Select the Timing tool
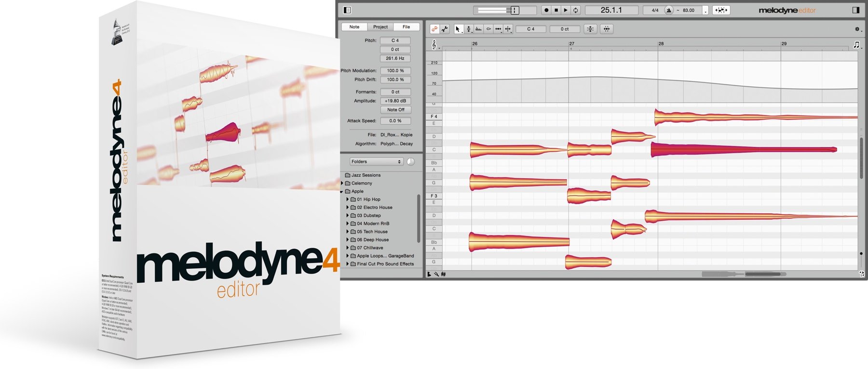The width and height of the screenshot is (868, 369). point(498,29)
